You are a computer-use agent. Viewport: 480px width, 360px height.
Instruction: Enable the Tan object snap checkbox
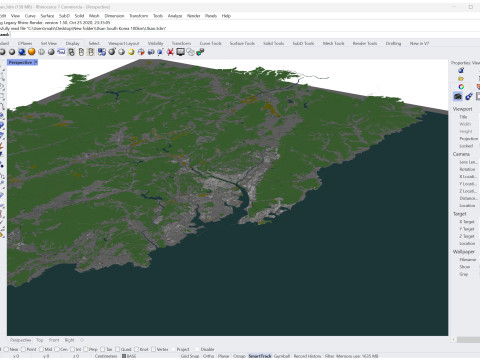(103, 349)
